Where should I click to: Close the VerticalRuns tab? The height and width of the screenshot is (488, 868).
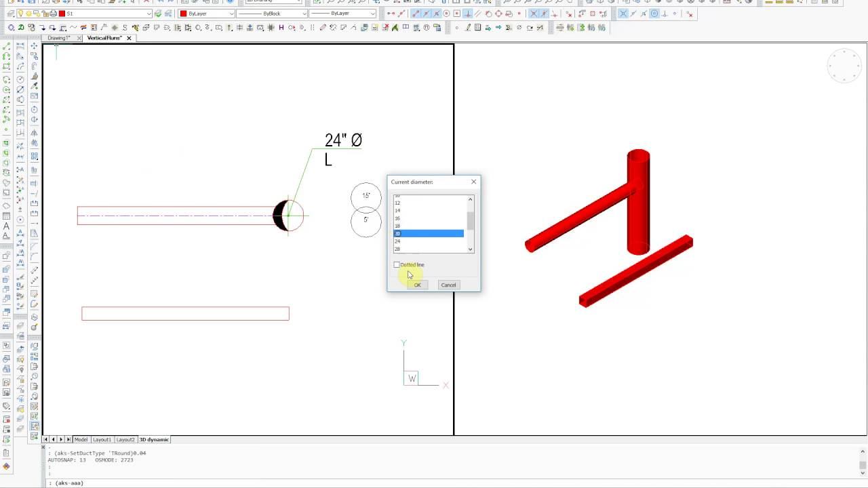coord(129,38)
